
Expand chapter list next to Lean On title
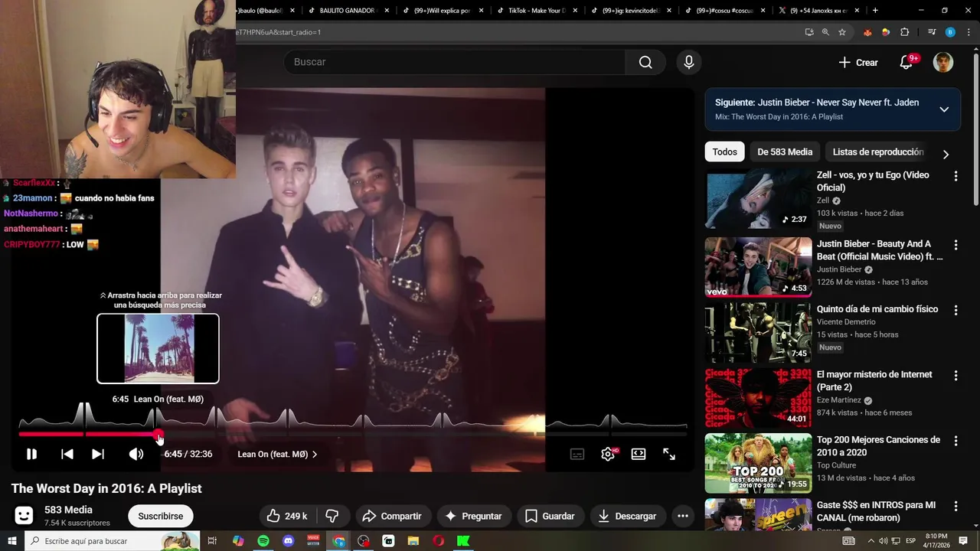[x=315, y=455]
